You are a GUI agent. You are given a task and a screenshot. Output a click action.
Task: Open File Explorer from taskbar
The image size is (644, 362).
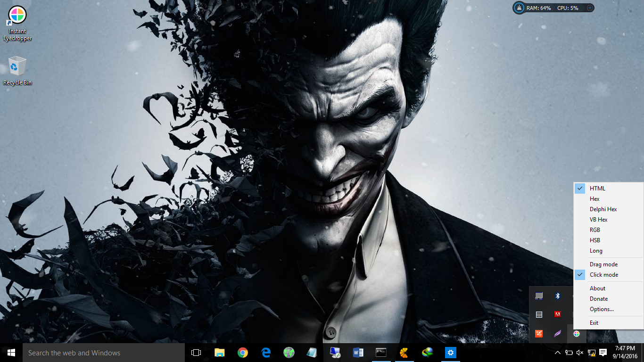coord(220,353)
